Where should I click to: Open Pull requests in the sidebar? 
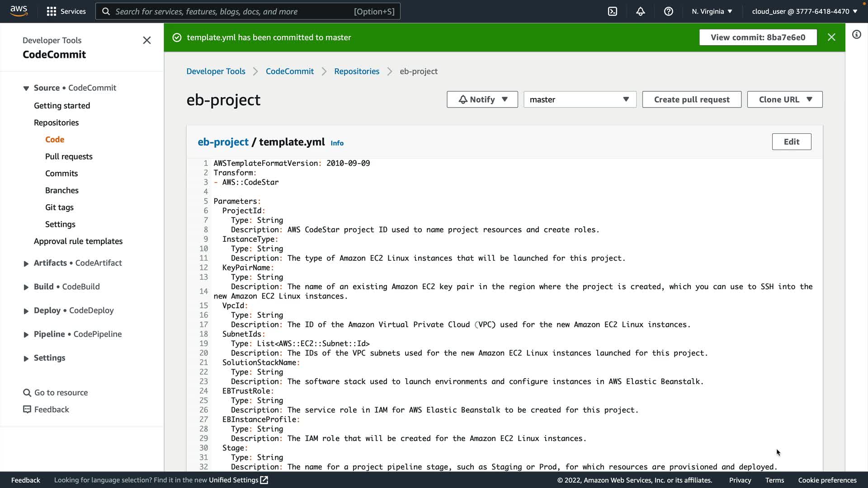point(69,156)
